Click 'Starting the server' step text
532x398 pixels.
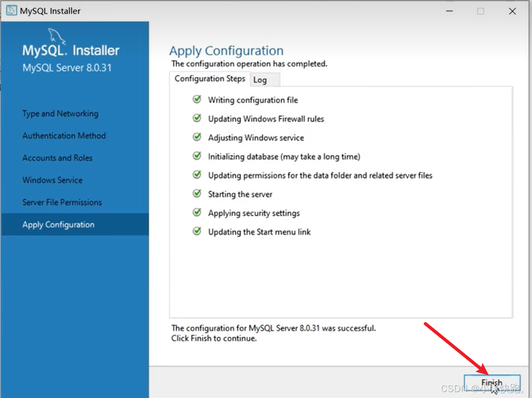(240, 194)
